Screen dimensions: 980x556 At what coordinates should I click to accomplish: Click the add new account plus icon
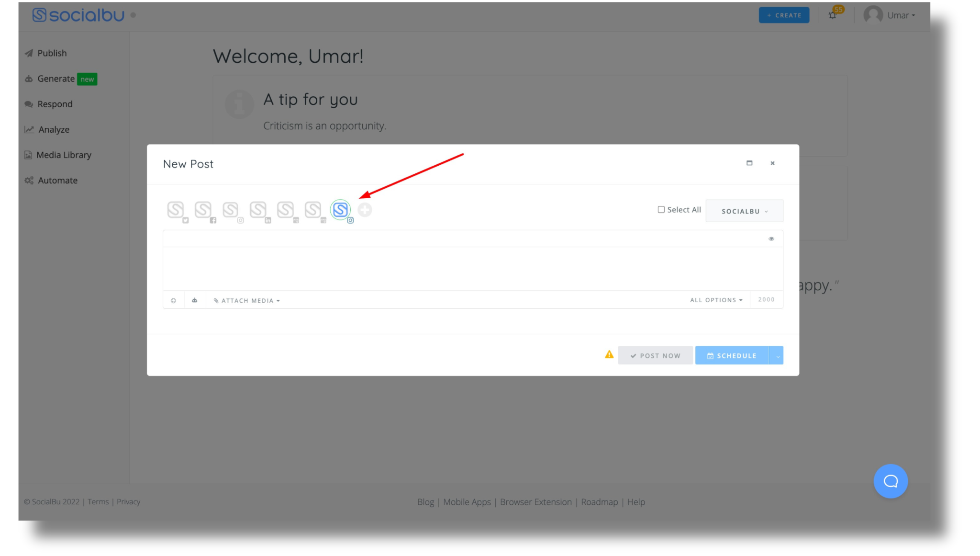click(x=364, y=210)
